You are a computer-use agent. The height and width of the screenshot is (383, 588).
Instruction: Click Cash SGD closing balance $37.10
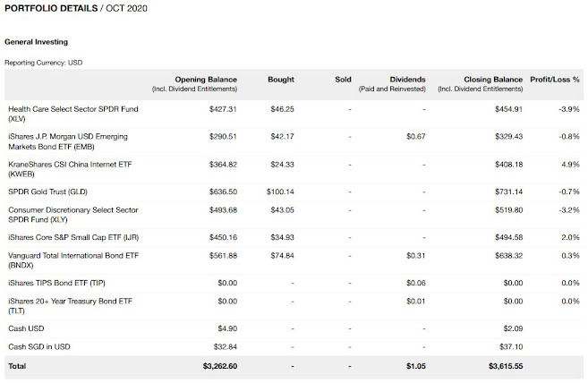(x=511, y=346)
